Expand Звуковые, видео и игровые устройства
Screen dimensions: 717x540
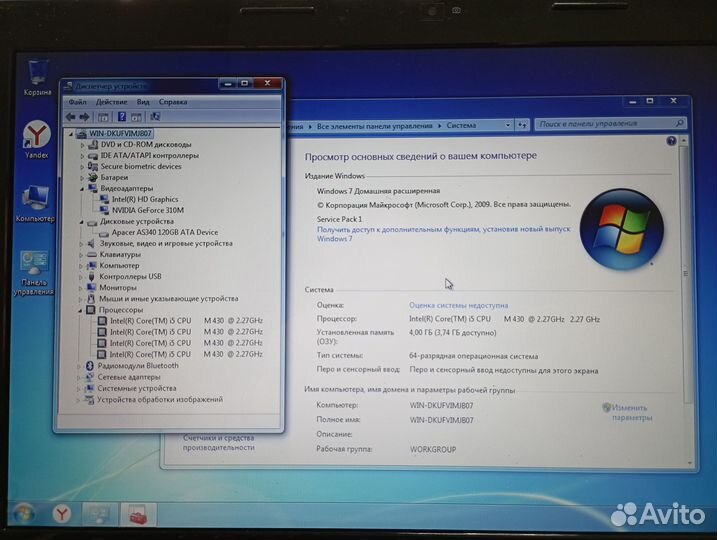tap(81, 244)
